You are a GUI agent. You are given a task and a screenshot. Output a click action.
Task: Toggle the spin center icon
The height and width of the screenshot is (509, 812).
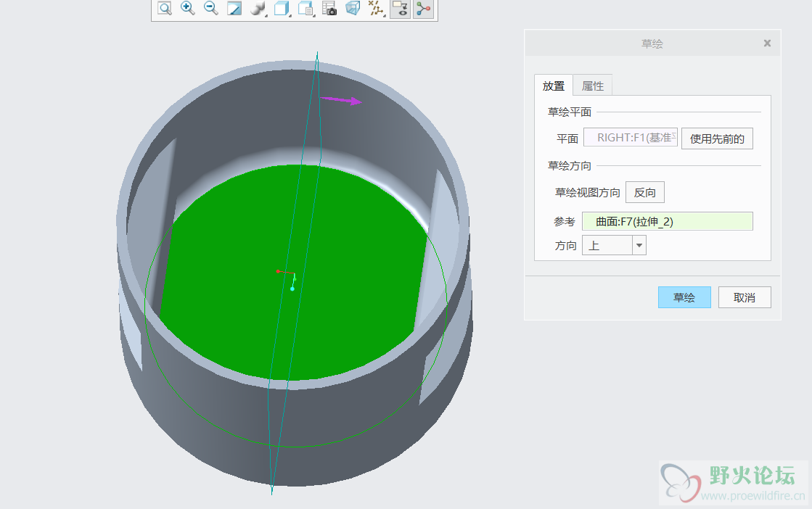[423, 8]
